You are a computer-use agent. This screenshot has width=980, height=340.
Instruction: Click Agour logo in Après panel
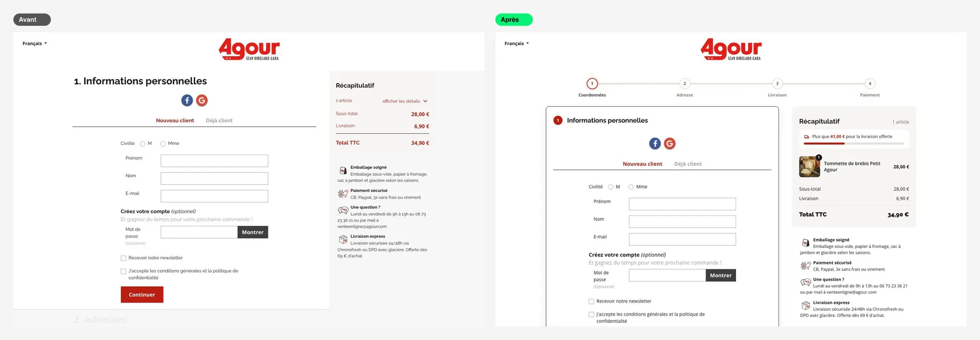coord(731,49)
